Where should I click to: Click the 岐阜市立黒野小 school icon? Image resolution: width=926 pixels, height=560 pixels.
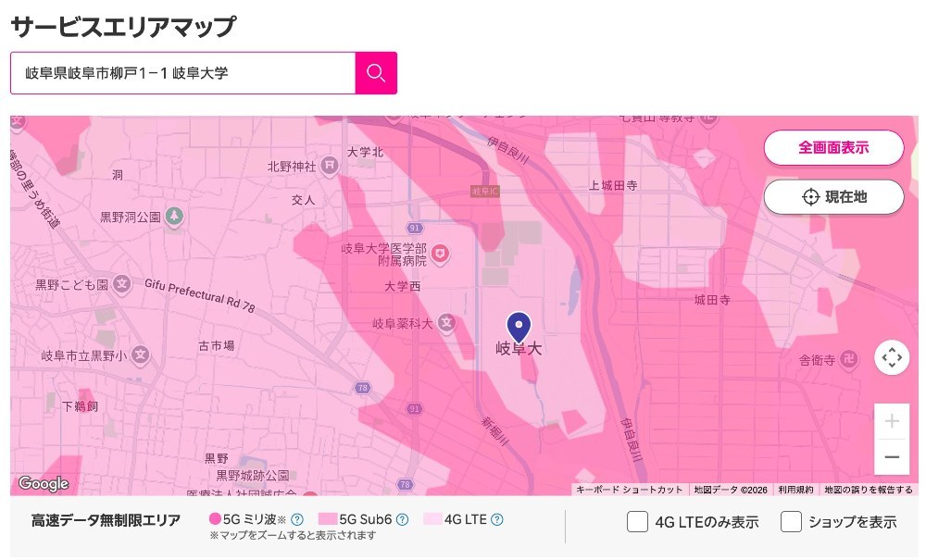(141, 355)
